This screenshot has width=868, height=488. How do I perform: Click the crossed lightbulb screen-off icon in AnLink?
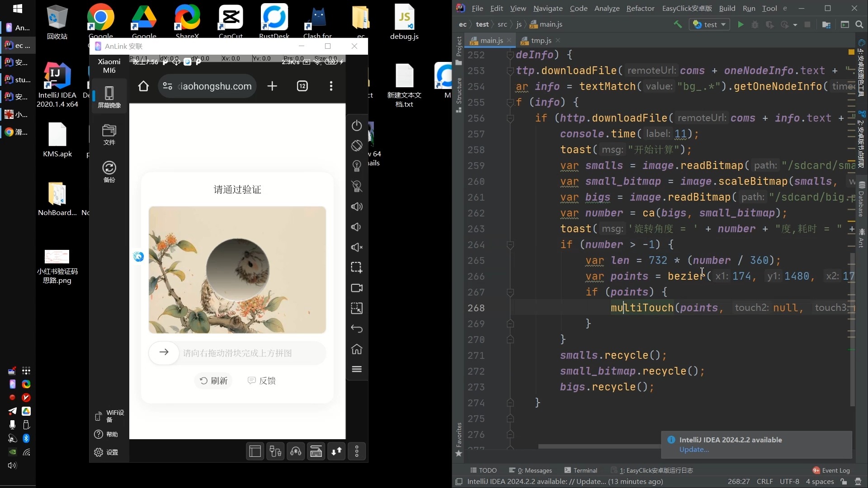(x=357, y=186)
